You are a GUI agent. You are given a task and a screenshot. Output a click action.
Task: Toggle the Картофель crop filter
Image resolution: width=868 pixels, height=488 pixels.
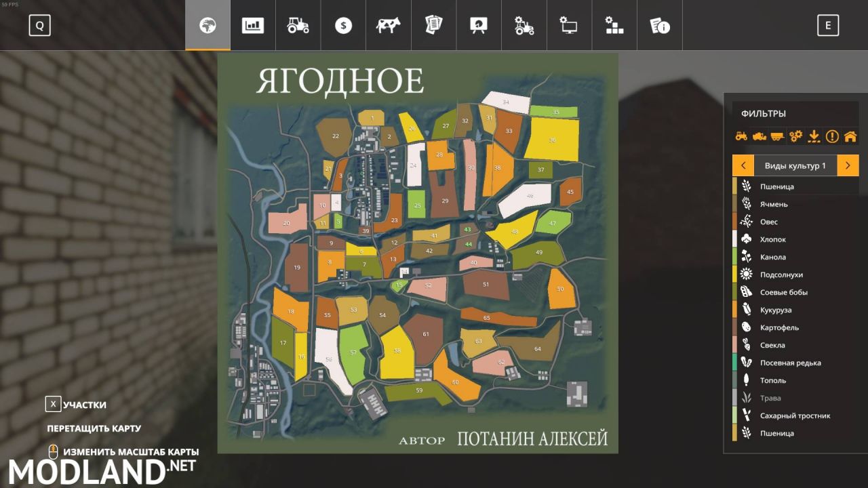click(x=795, y=327)
